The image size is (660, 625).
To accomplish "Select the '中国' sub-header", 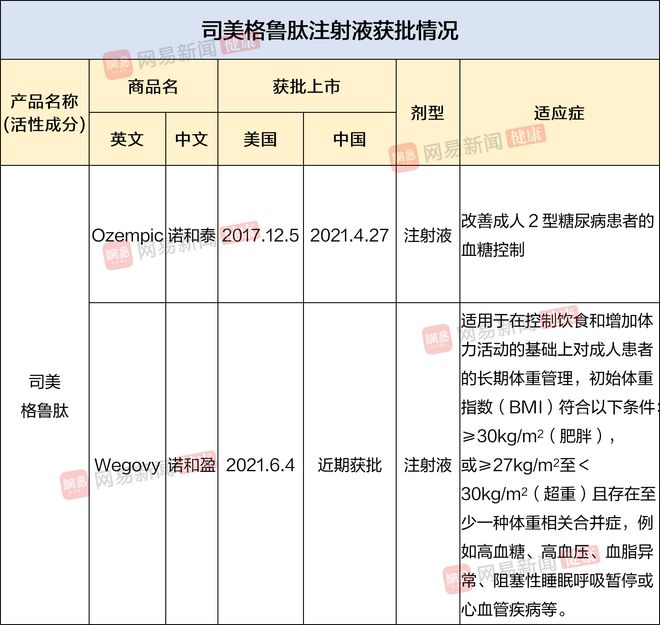I will point(349,139).
